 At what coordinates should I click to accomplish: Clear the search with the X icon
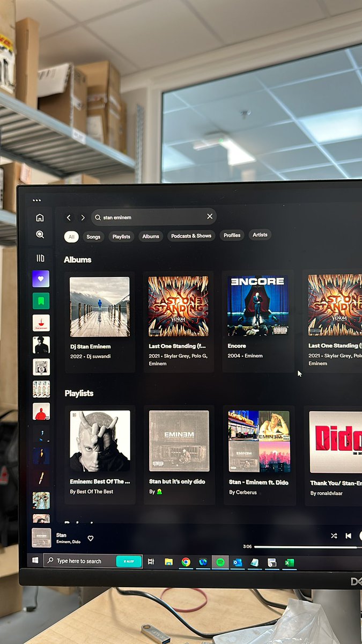pyautogui.click(x=210, y=216)
